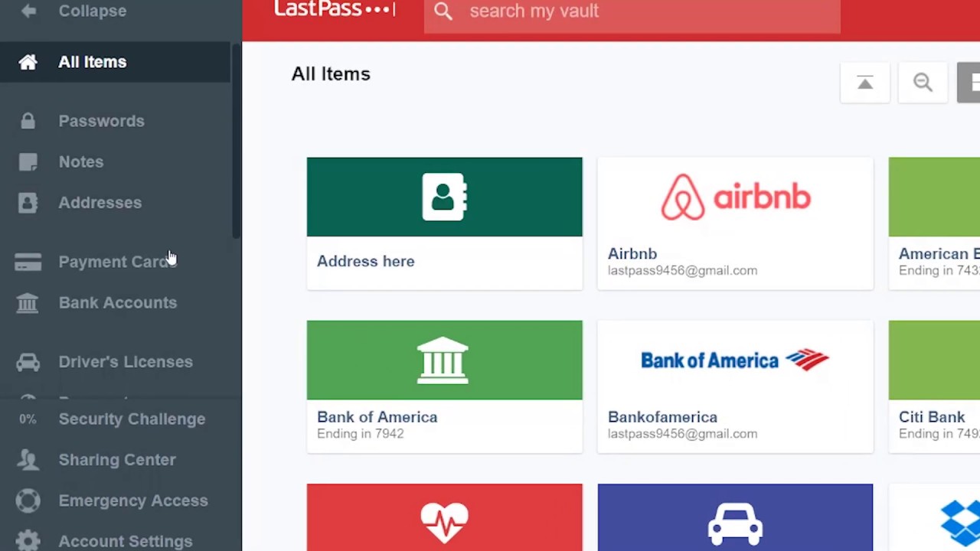980x551 pixels.
Task: Open Notes via its note icon
Action: click(x=28, y=161)
